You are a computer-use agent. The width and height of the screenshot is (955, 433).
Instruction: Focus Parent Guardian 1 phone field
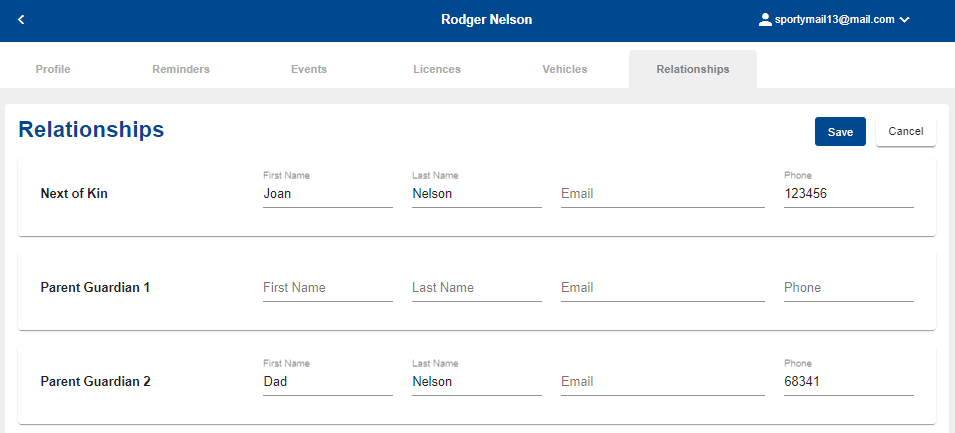(848, 287)
